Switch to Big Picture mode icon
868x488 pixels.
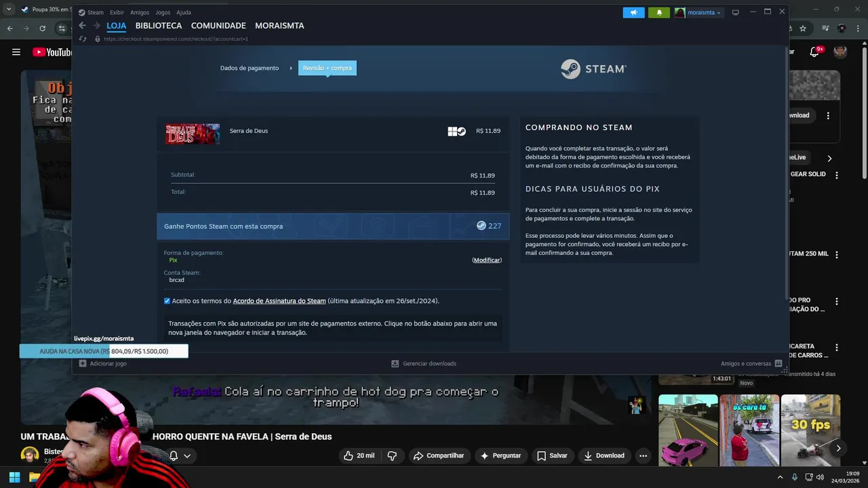click(x=735, y=12)
